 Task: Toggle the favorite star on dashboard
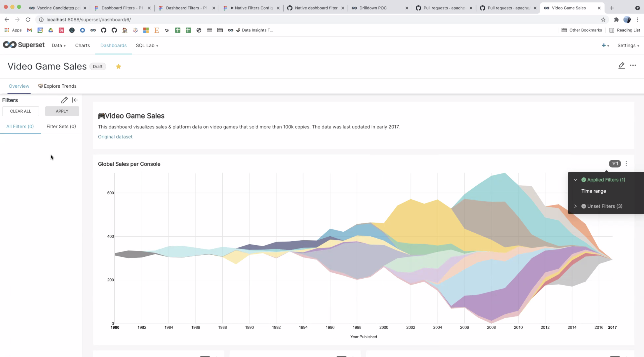click(119, 67)
